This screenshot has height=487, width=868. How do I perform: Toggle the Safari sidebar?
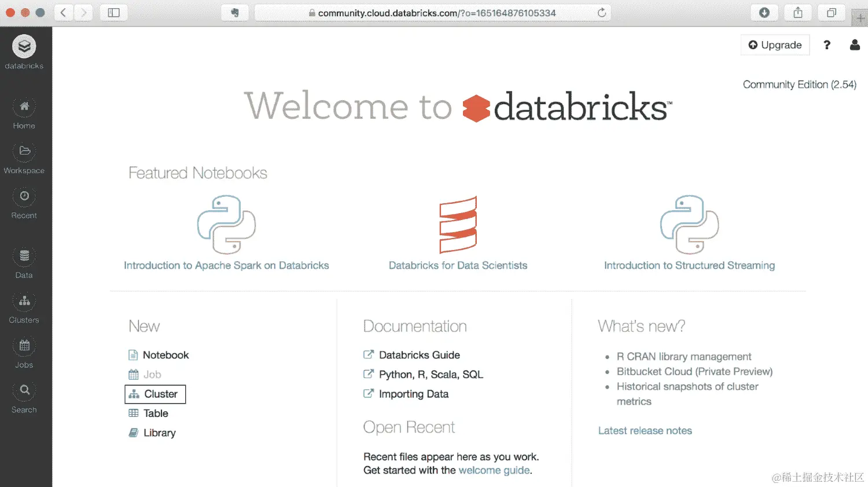114,13
